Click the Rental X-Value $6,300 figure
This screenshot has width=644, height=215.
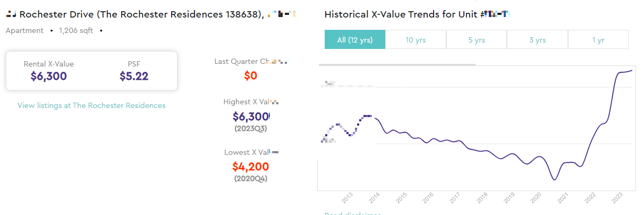49,76
